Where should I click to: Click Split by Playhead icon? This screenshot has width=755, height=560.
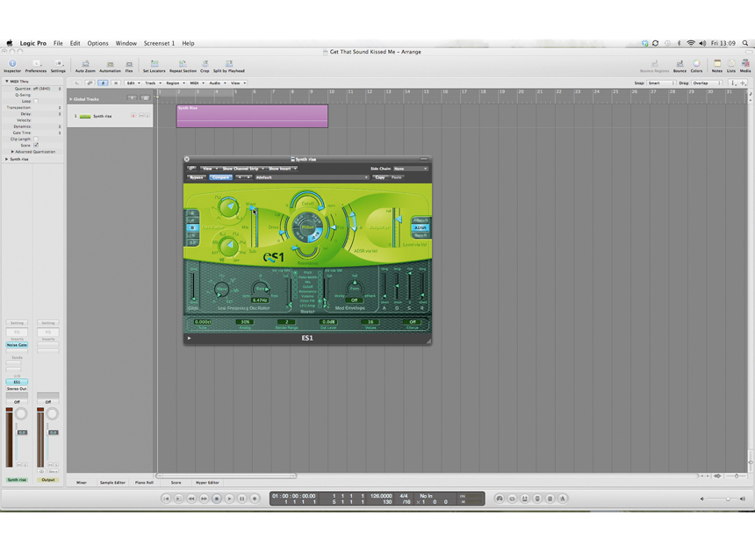click(x=229, y=66)
